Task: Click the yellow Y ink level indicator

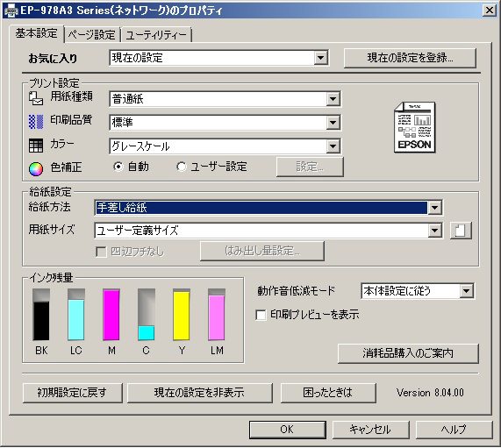Action: click(181, 314)
